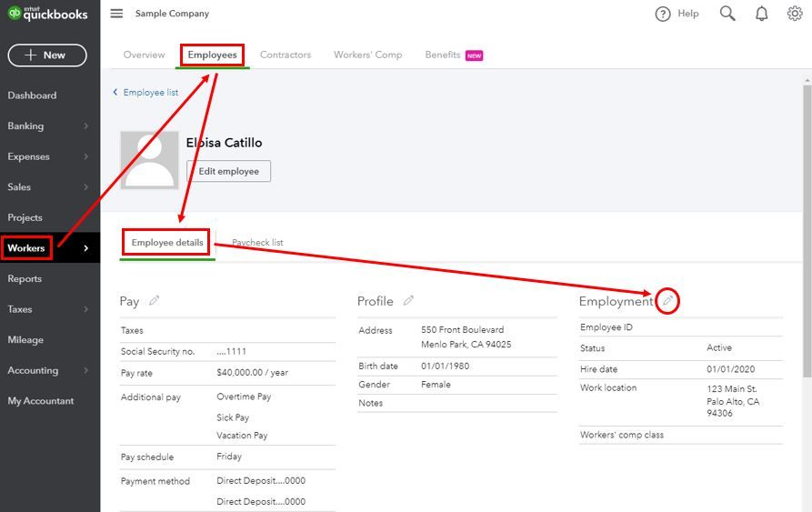Click the Sample Company name

click(172, 14)
